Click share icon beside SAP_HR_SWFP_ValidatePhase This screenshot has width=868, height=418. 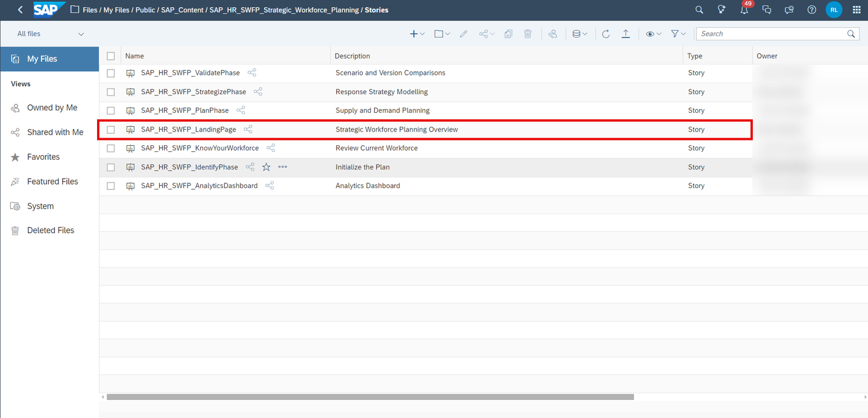252,73
